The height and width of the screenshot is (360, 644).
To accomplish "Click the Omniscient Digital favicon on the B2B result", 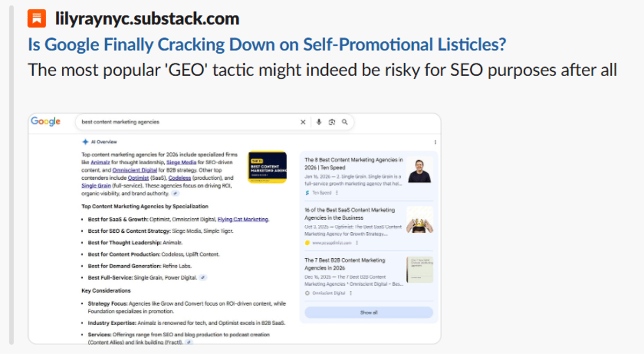I will tap(308, 293).
